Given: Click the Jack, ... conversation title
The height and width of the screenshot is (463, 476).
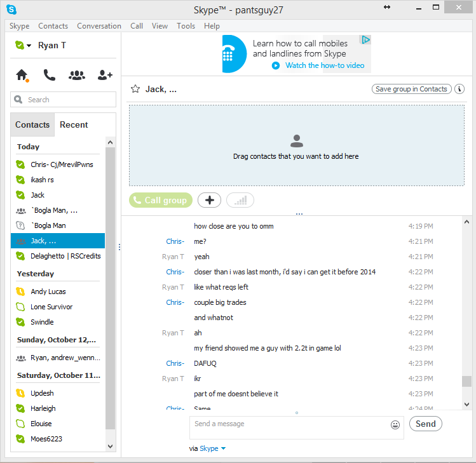Looking at the screenshot, I should (161, 89).
